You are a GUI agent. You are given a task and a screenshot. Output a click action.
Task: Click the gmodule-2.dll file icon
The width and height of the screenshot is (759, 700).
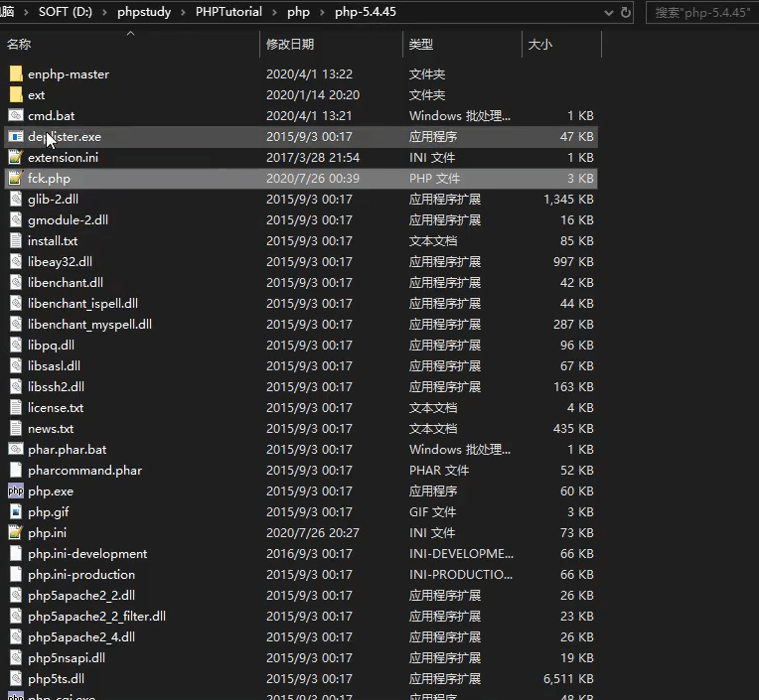pyautogui.click(x=16, y=219)
